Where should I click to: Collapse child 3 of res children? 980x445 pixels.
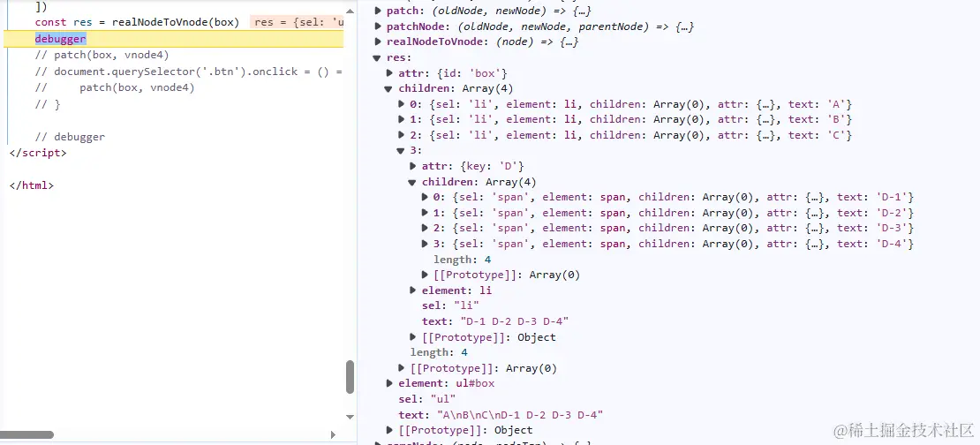click(401, 151)
